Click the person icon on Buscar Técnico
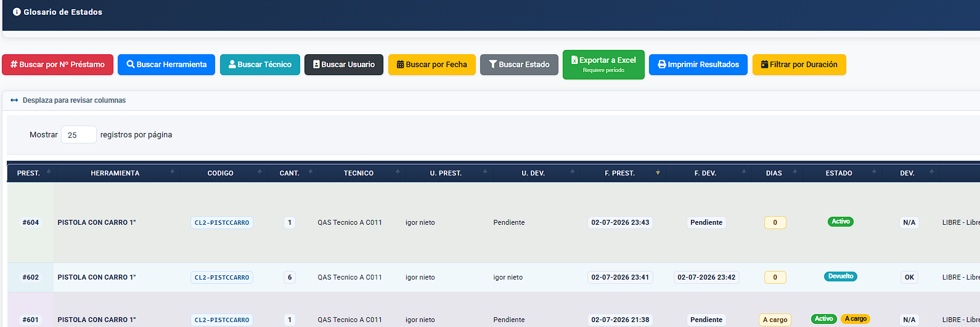This screenshot has height=327, width=980. pyautogui.click(x=232, y=64)
